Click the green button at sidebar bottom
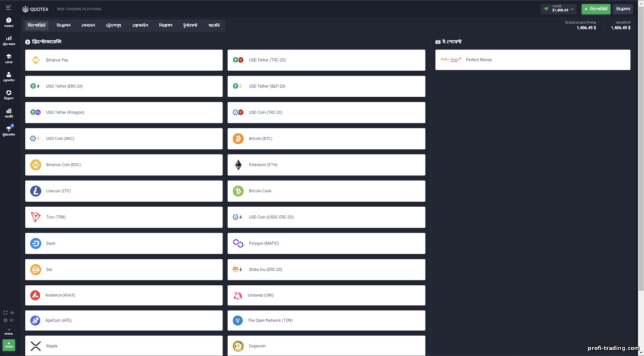This screenshot has width=644, height=356. tap(9, 345)
